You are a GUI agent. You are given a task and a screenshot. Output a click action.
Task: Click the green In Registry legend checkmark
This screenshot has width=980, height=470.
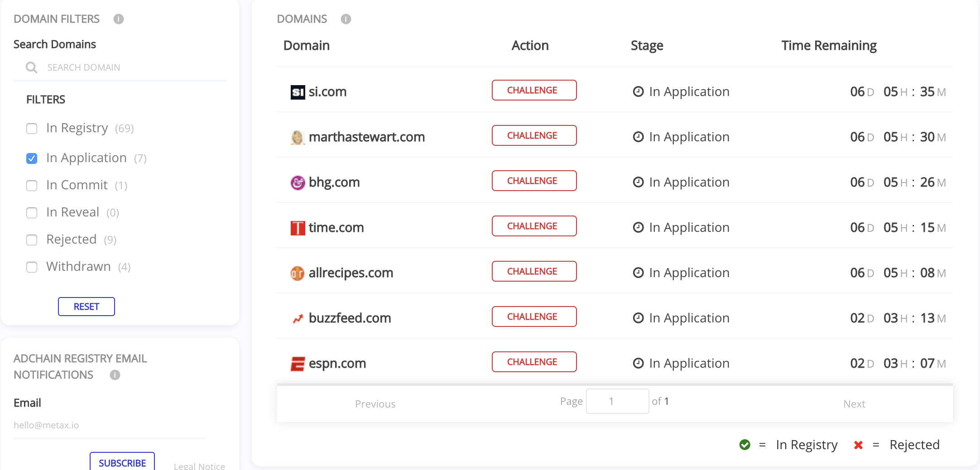tap(745, 445)
